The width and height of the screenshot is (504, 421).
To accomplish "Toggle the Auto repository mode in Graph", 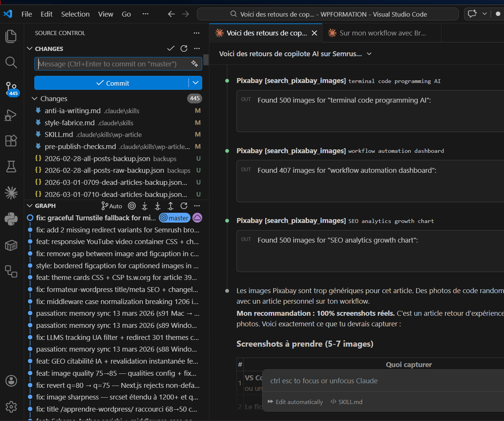I will coord(111,206).
